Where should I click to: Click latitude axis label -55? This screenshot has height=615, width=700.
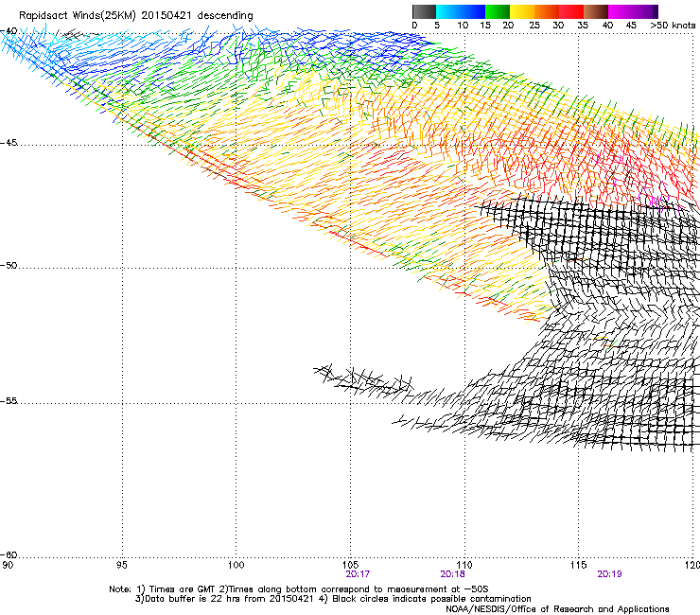(9, 400)
